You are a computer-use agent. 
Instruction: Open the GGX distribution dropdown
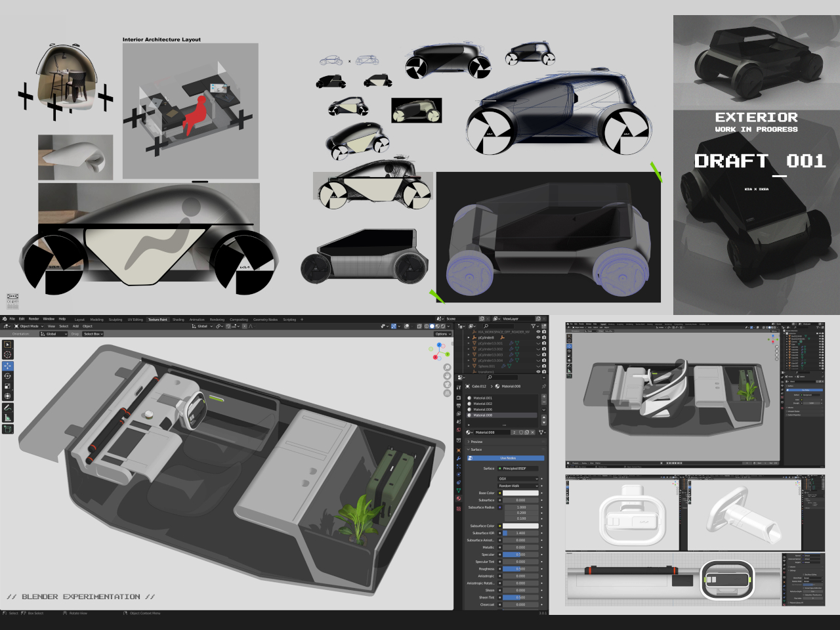click(518, 479)
